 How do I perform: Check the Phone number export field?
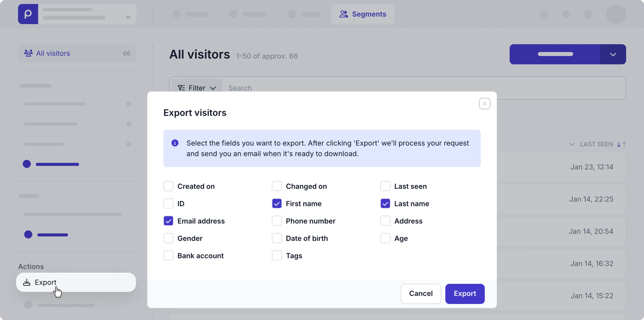coord(277,221)
